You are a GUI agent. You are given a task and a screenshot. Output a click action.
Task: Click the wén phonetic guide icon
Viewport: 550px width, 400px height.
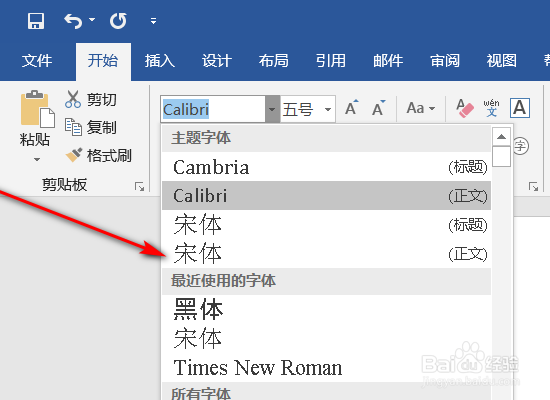pos(491,108)
